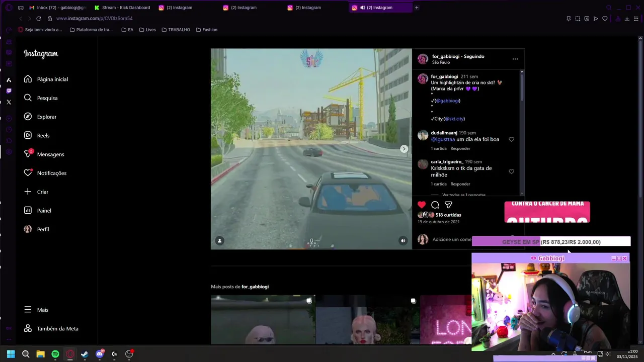View the 518 curtidas likes list
644x362 pixels.
[x=448, y=215]
